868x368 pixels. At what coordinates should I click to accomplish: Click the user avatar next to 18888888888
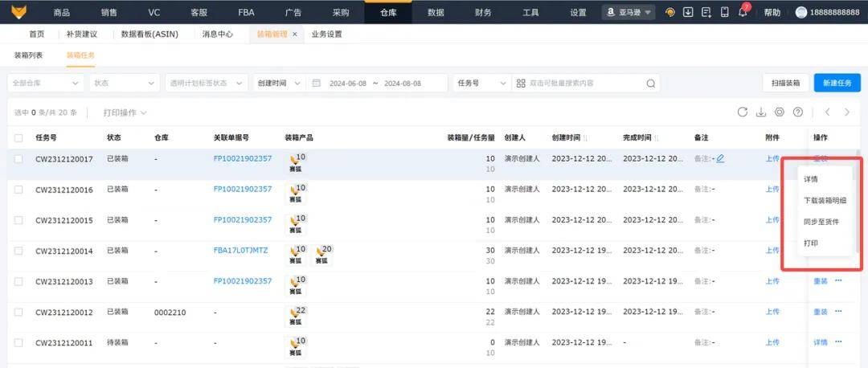coord(801,12)
